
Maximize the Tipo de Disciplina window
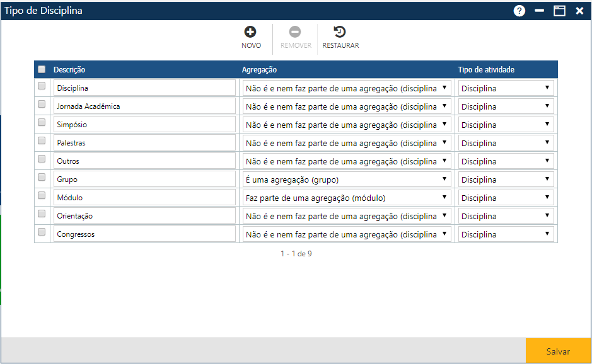(559, 11)
